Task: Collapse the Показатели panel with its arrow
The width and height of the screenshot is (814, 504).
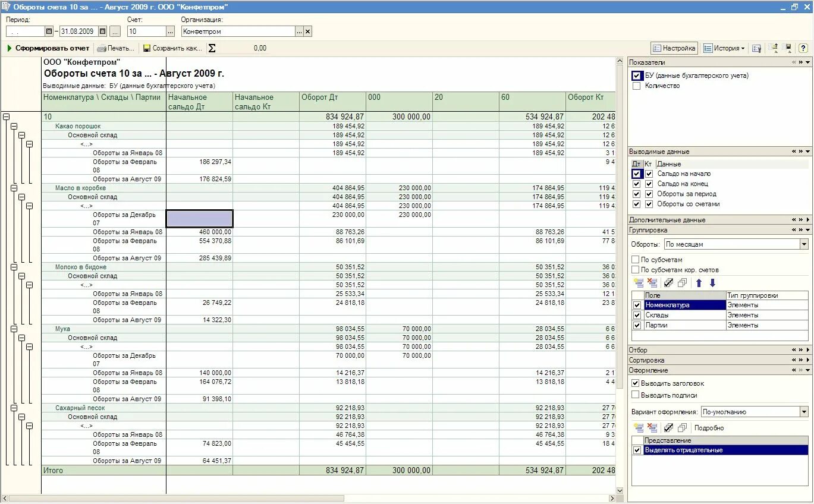Action: [x=808, y=62]
